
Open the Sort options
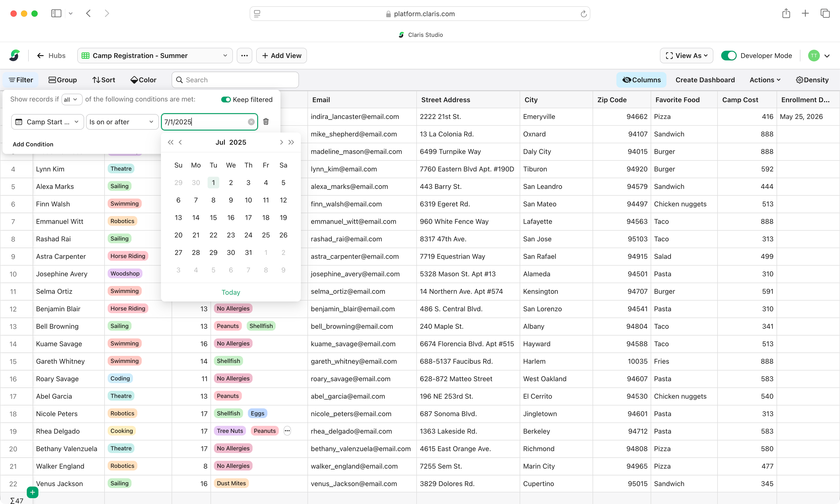[104, 80]
